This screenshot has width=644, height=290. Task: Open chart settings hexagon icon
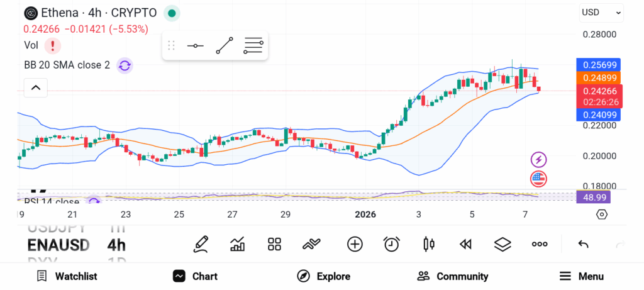coord(602,215)
